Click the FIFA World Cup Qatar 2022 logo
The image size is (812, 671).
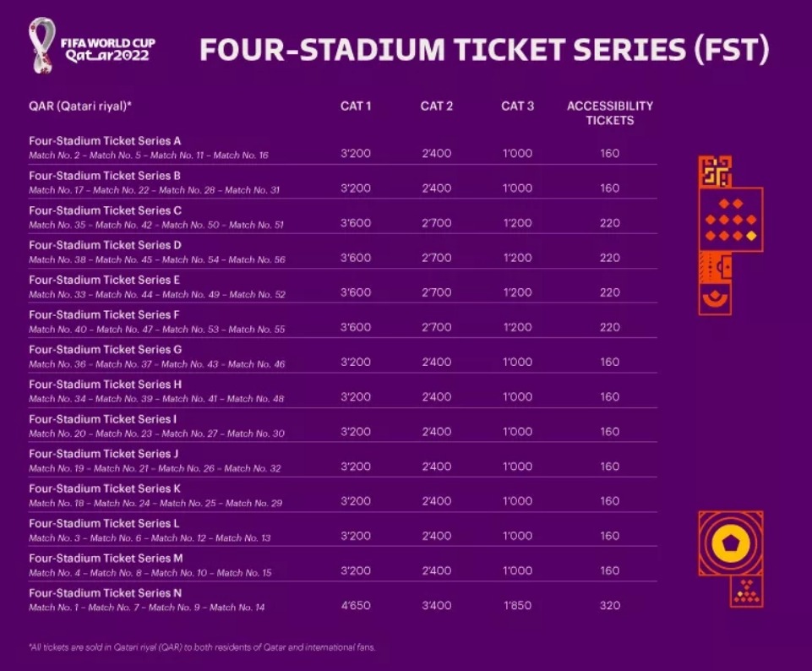coord(91,48)
